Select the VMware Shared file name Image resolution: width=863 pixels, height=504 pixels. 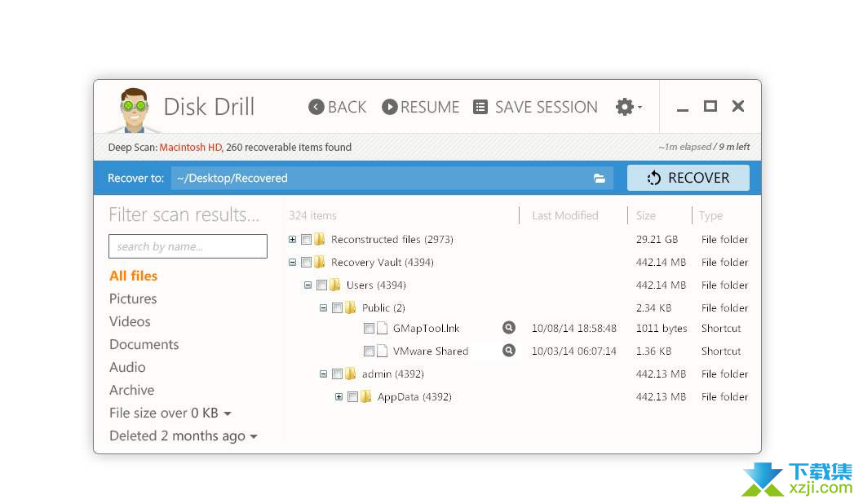431,351
